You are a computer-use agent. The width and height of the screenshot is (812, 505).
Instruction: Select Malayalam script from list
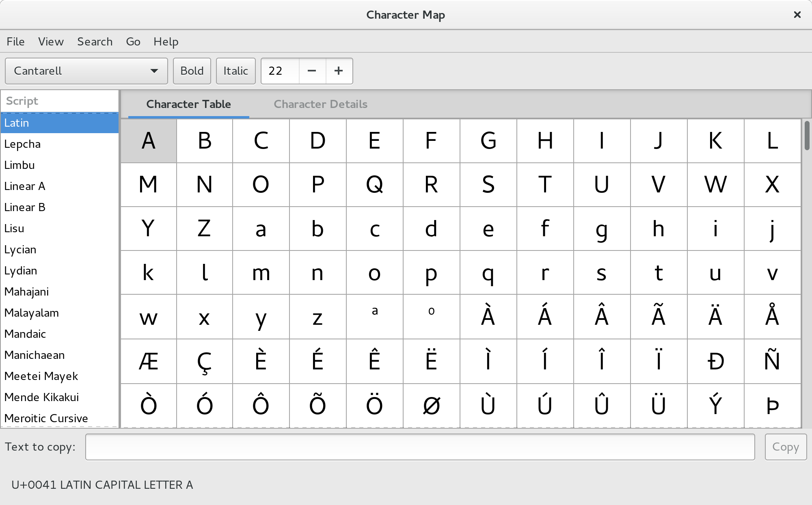(x=31, y=312)
